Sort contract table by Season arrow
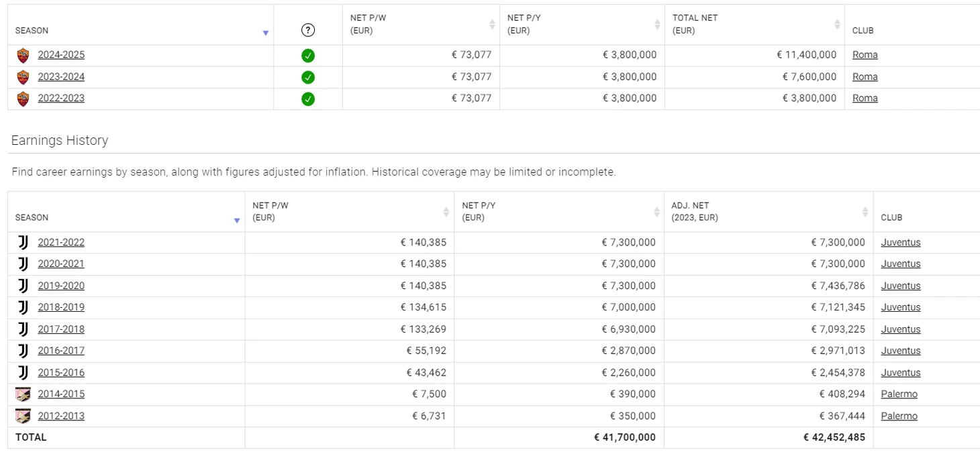 (x=265, y=33)
